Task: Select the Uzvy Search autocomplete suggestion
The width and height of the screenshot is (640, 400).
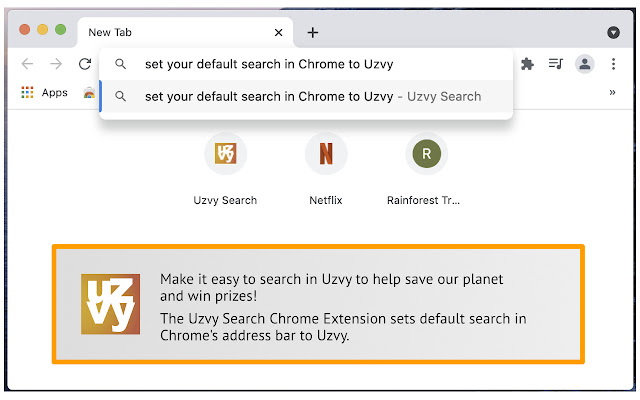Action: [x=312, y=97]
